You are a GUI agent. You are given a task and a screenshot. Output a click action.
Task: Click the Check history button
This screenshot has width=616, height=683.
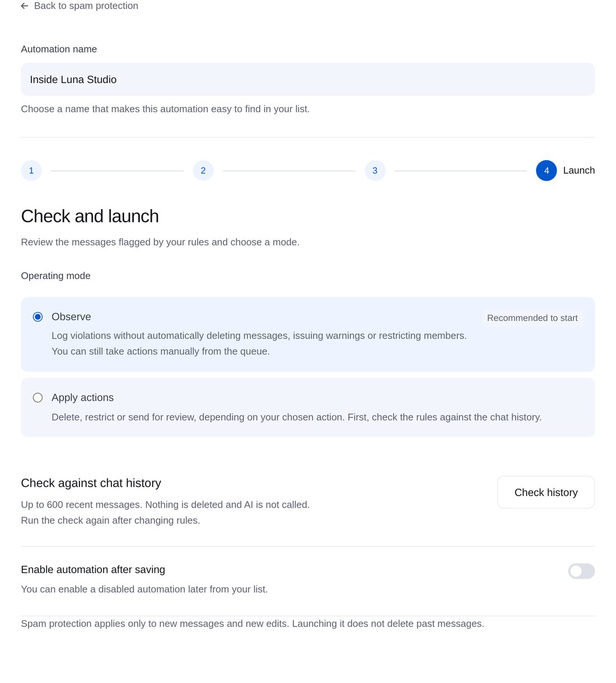546,492
